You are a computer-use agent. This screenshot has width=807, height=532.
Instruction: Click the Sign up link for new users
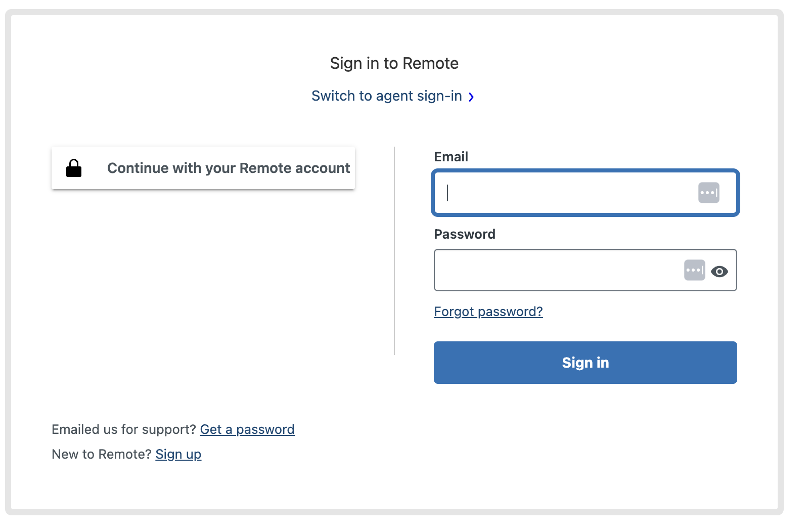coord(178,454)
